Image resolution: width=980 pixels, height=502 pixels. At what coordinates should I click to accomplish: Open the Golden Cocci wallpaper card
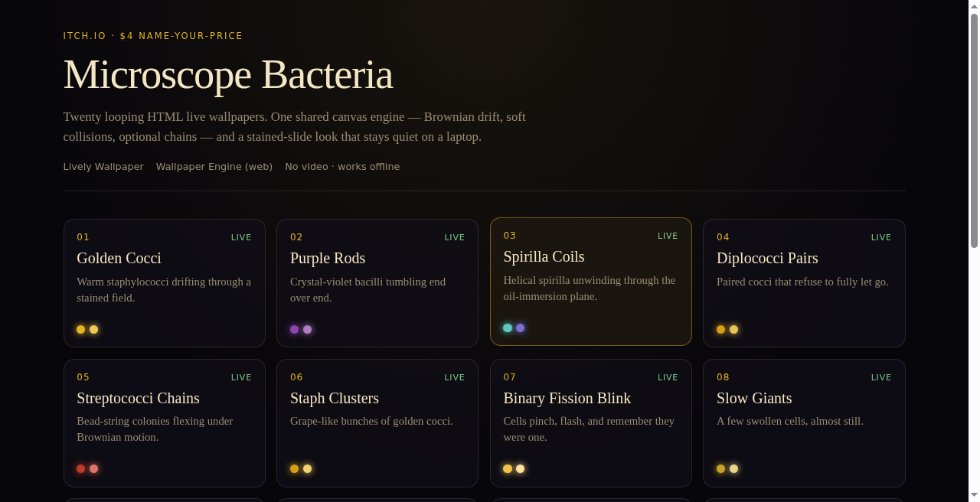pos(165,283)
